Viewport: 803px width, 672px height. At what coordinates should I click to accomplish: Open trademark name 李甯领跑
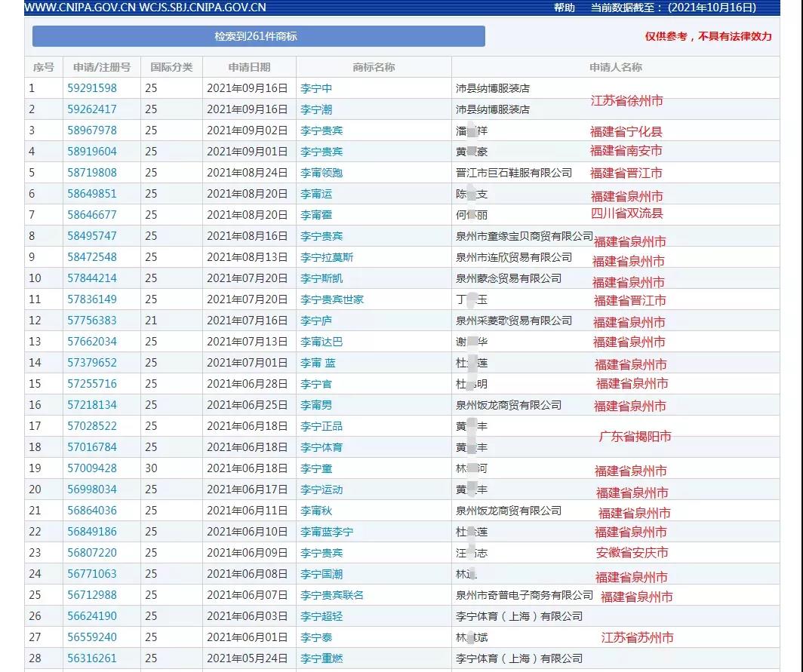(x=322, y=173)
